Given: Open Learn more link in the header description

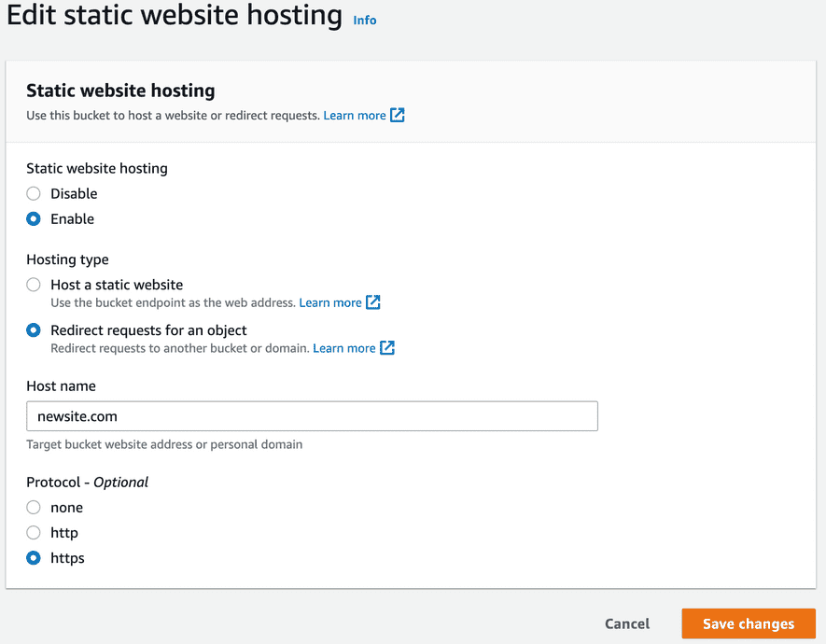Looking at the screenshot, I should (355, 116).
